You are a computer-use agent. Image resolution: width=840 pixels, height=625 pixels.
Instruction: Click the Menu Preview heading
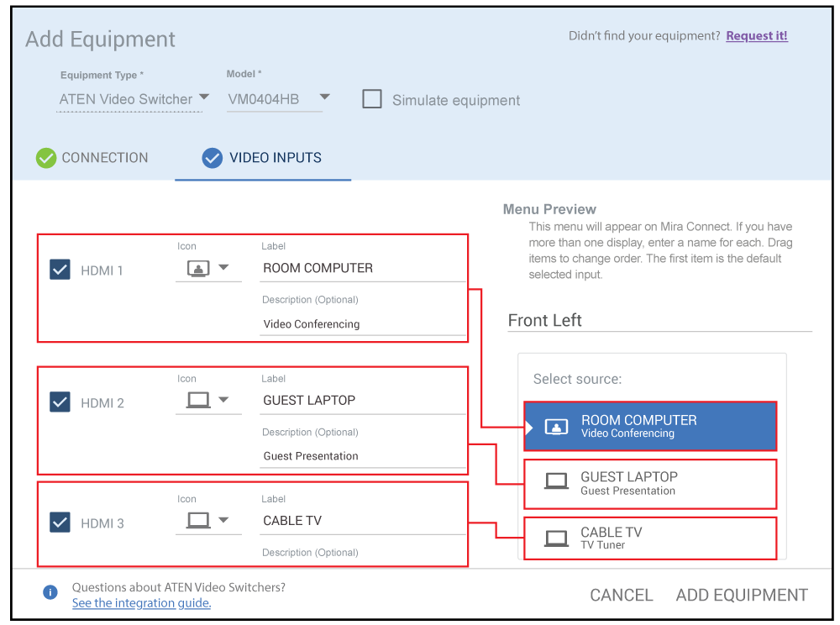tap(549, 209)
